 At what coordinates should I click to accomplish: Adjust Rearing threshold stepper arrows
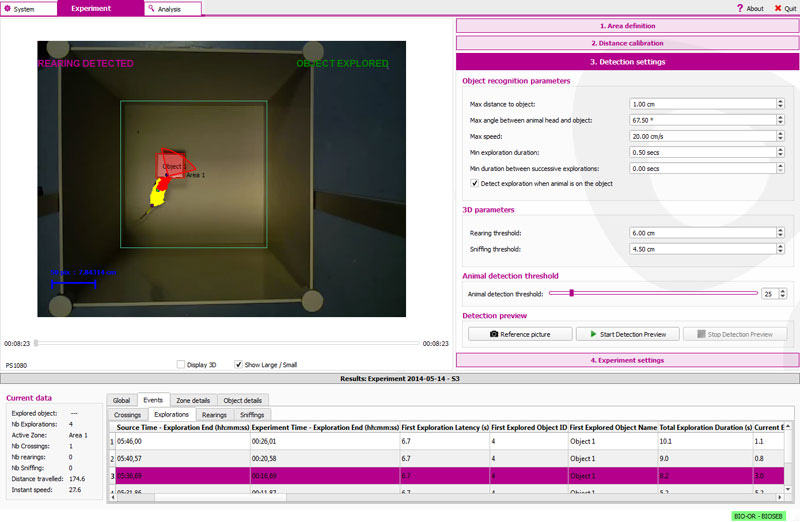tap(780, 233)
